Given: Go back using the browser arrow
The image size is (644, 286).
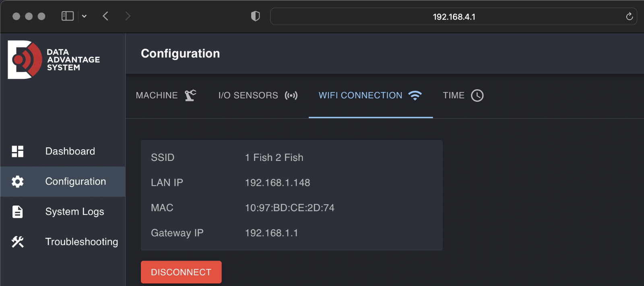Looking at the screenshot, I should (105, 16).
